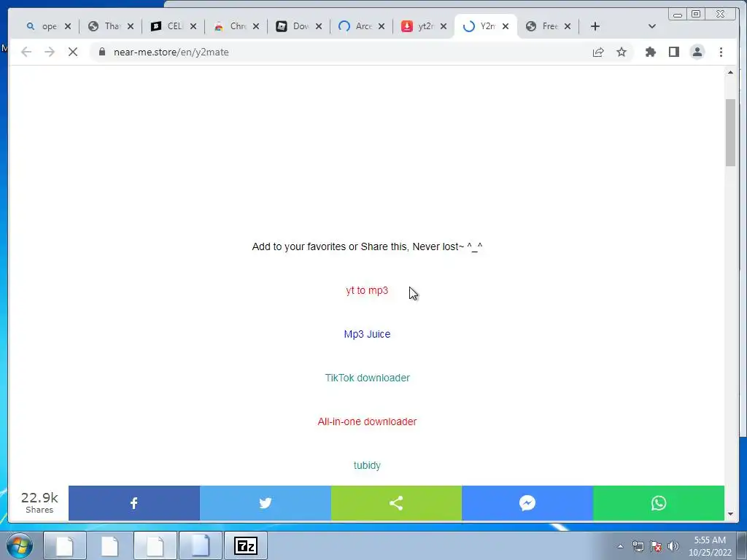
Task: Bookmark this page with star icon
Action: pos(622,52)
